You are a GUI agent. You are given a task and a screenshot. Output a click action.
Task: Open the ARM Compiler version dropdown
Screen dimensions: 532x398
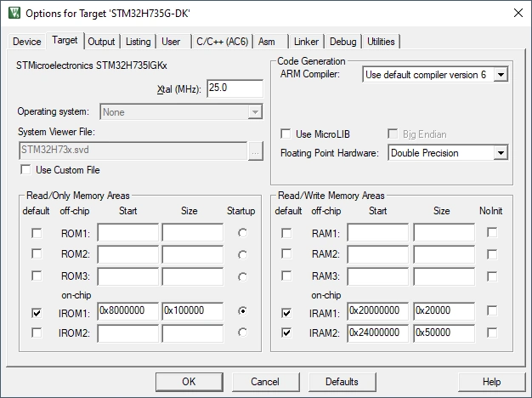[x=501, y=75]
